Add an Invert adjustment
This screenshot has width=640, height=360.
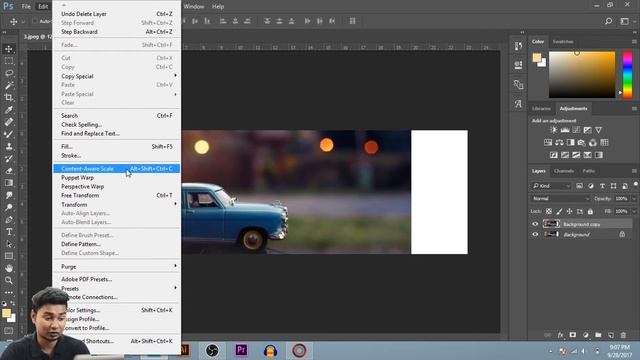coord(553,155)
